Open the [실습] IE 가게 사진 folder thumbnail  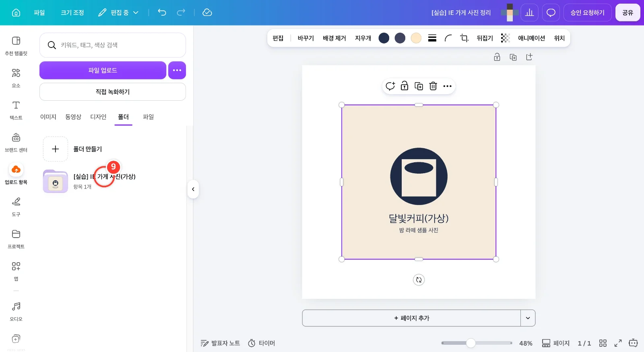(56, 181)
